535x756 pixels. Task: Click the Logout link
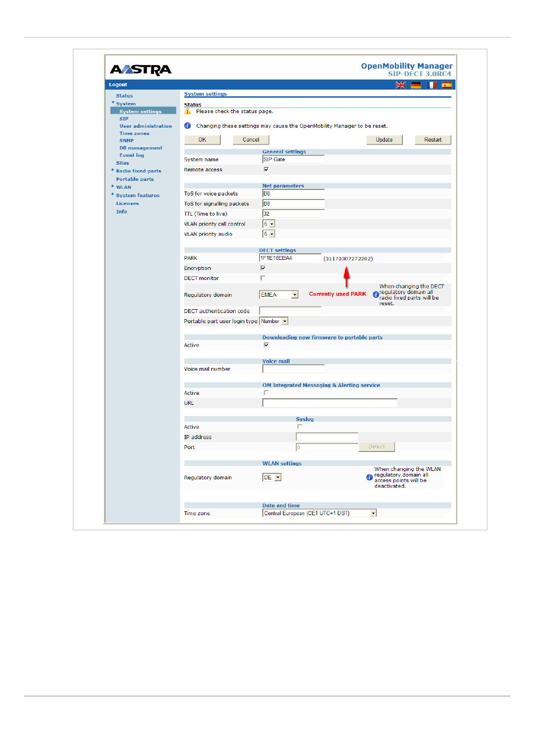coord(118,85)
